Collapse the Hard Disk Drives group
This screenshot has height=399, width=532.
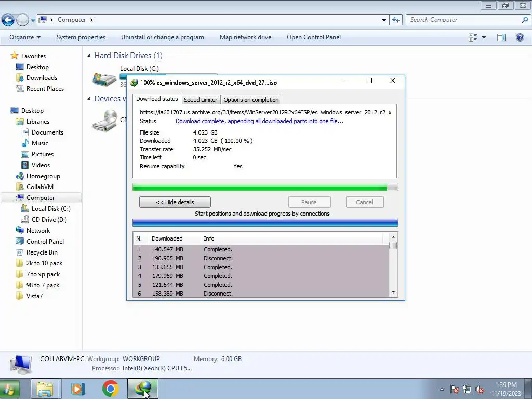tap(89, 55)
